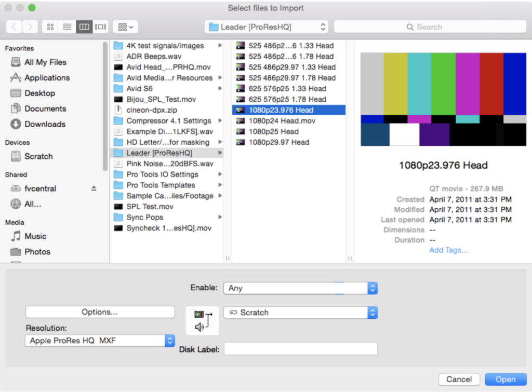The height and width of the screenshot is (392, 532).
Task: Open fvcentral shared server
Action: click(40, 188)
